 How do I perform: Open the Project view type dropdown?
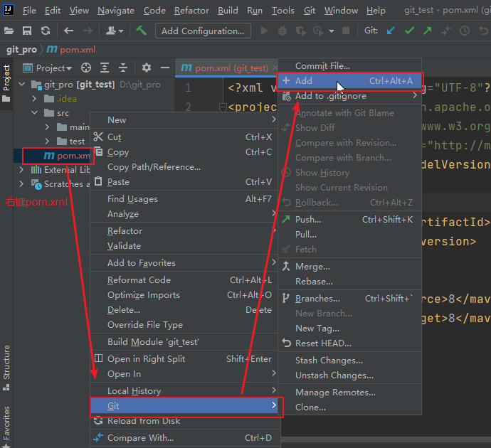(x=48, y=68)
